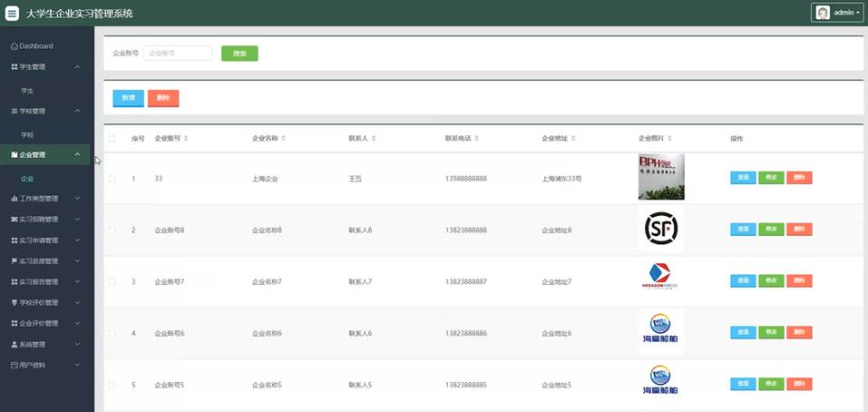The image size is (868, 412).
Task: Sort by 企业名称 column arrows
Action: click(283, 139)
